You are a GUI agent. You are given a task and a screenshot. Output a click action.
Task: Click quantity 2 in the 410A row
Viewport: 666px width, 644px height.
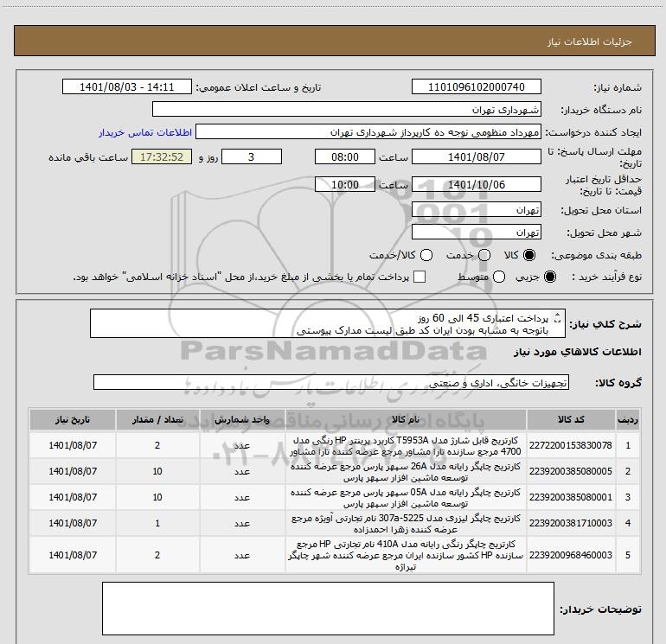157,555
